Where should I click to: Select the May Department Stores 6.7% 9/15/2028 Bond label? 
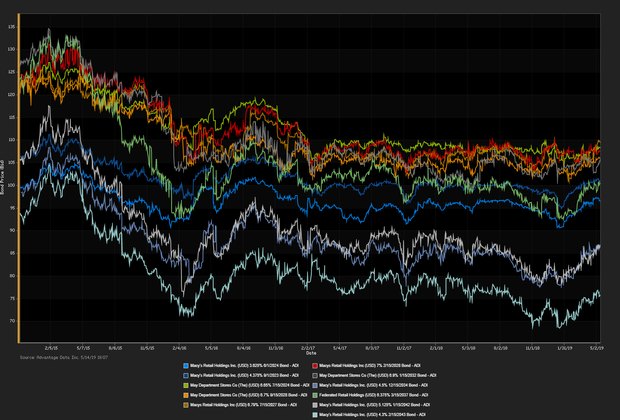(248, 395)
